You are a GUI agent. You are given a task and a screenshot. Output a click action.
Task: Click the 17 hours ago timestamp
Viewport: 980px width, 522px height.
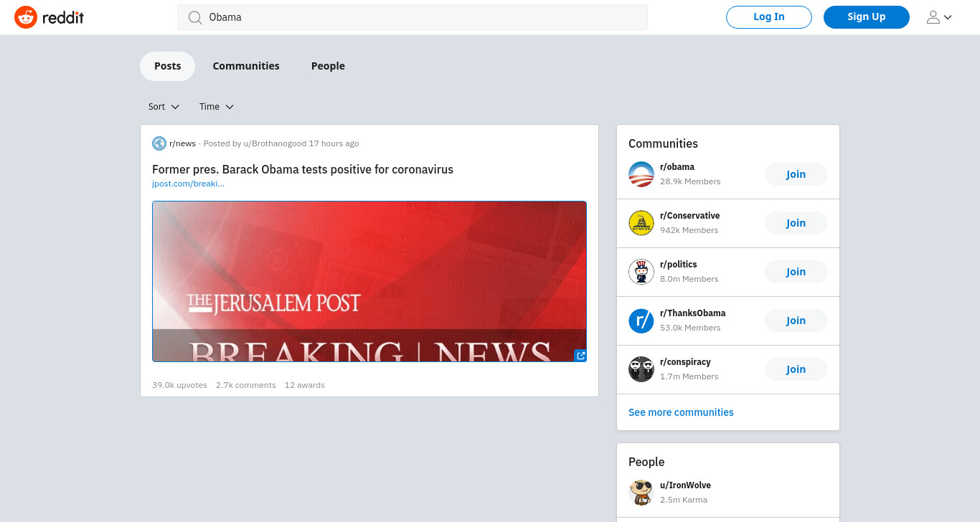pos(334,143)
